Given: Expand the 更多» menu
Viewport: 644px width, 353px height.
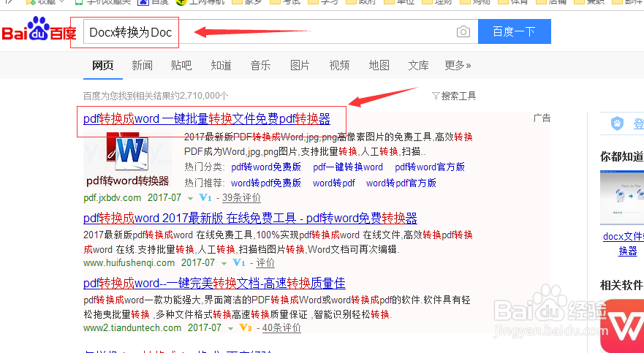Looking at the screenshot, I should pyautogui.click(x=458, y=65).
